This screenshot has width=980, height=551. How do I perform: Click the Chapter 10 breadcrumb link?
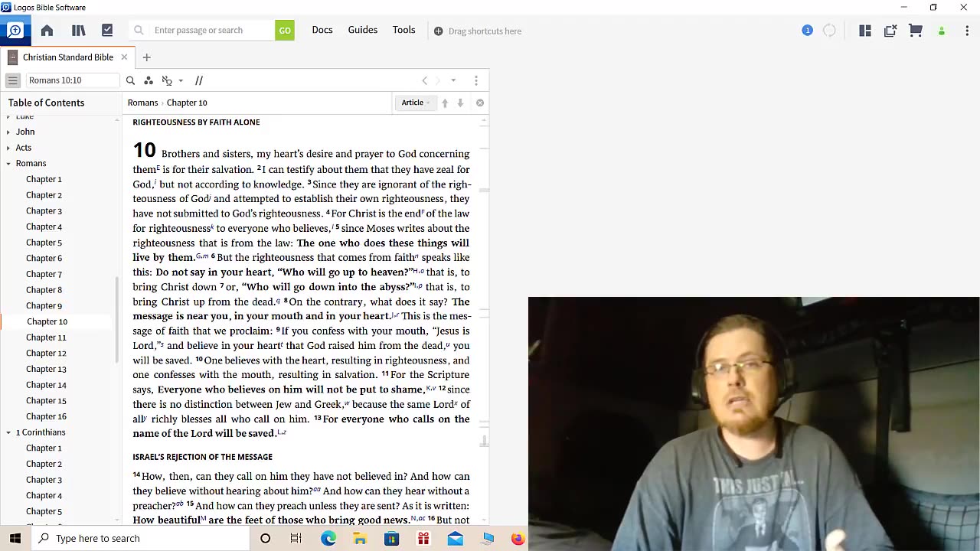coord(187,103)
